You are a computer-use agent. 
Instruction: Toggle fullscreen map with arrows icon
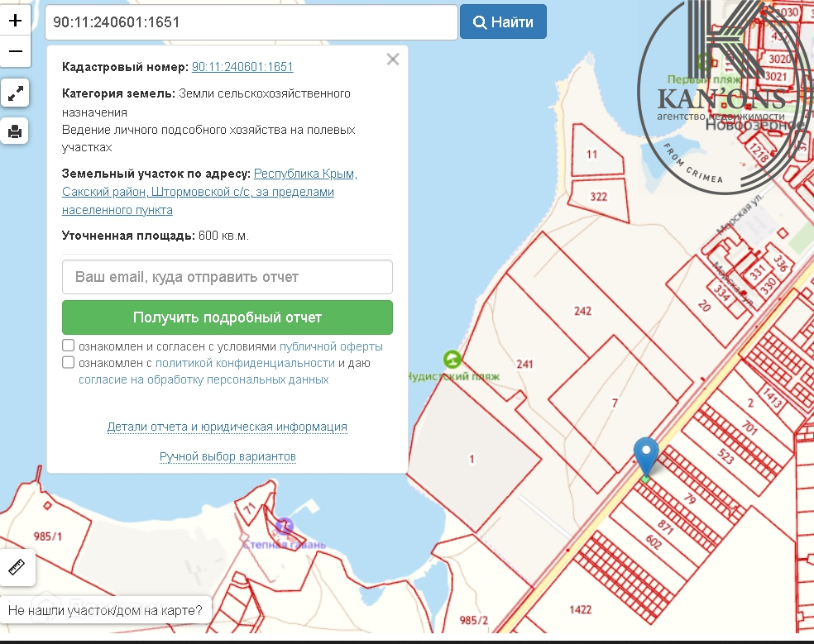pyautogui.click(x=15, y=93)
